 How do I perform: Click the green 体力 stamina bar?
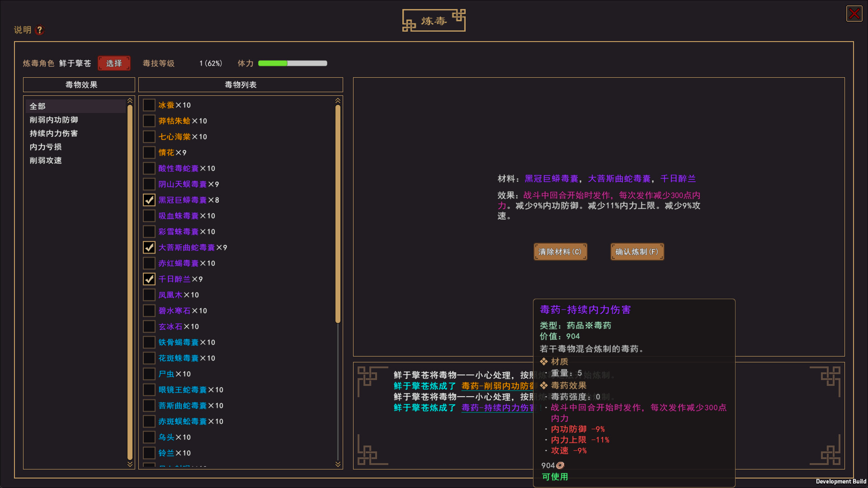pyautogui.click(x=274, y=63)
